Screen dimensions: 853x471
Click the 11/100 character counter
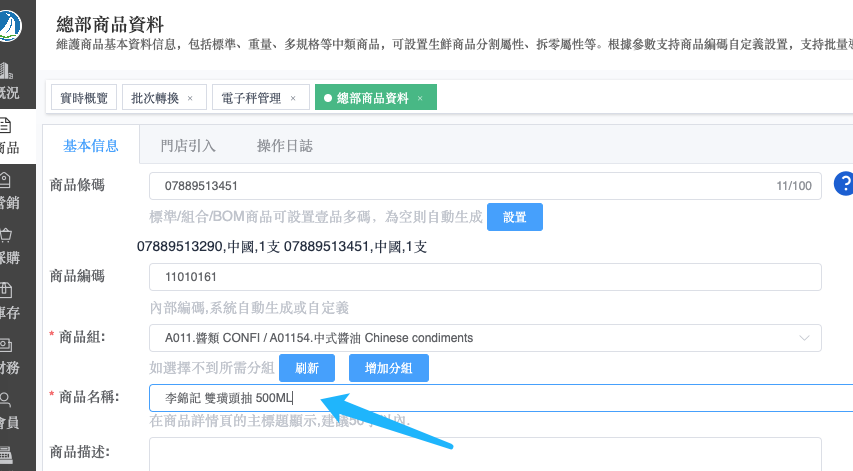[794, 186]
